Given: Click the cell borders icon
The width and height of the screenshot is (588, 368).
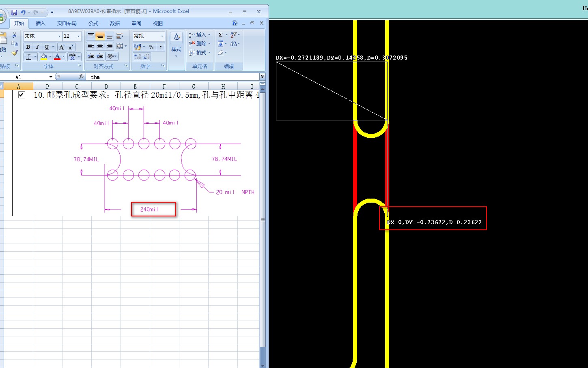Looking at the screenshot, I should tap(28, 57).
